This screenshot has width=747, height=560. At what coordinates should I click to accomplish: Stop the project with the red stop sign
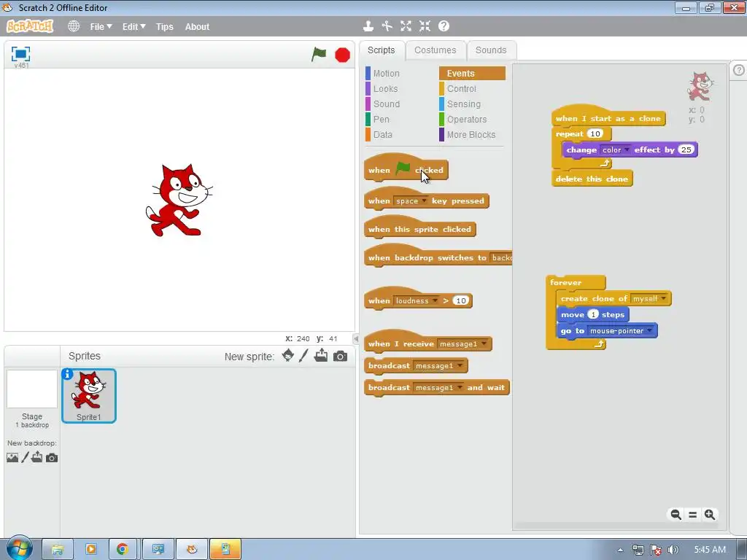pyautogui.click(x=342, y=55)
